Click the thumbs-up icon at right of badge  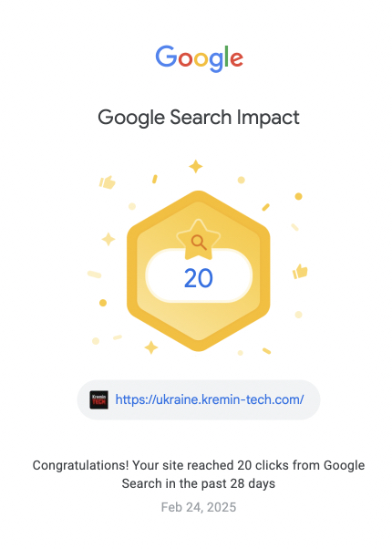[x=300, y=272]
